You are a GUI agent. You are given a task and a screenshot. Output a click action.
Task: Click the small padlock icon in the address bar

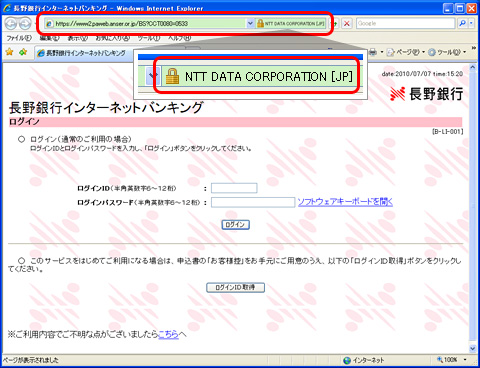(260, 23)
